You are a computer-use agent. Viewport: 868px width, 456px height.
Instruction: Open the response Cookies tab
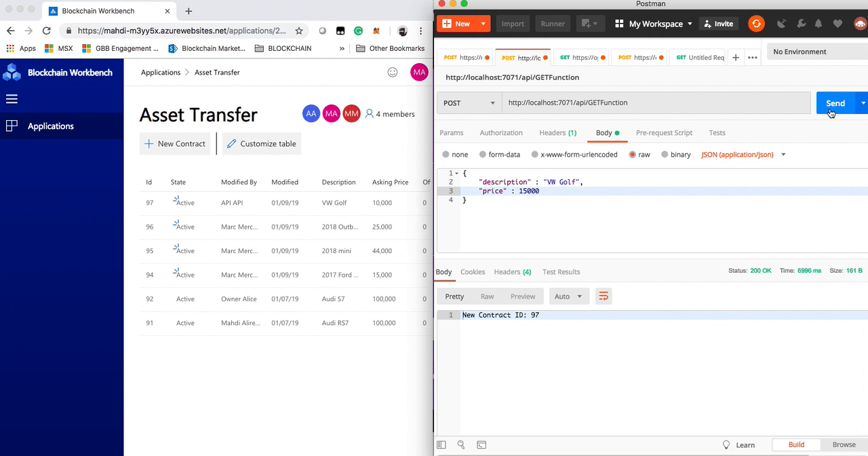(473, 272)
